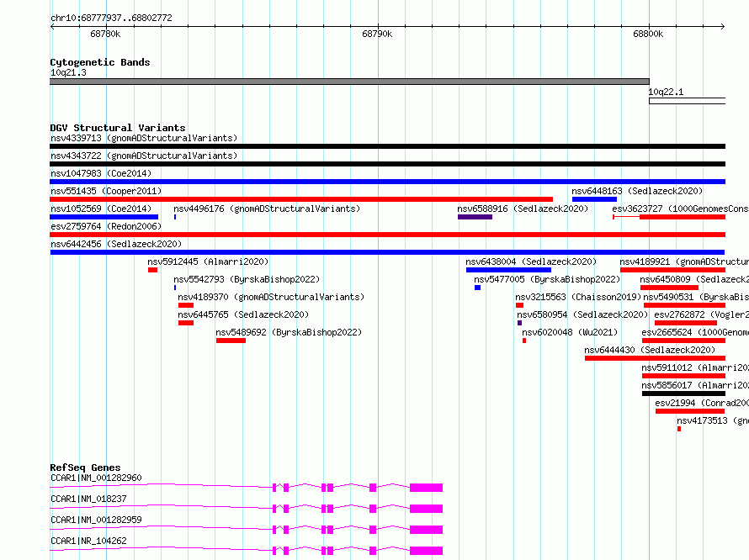Select nsv3215563 (Chaisson2019) label
Viewport: 749px width, 560px height.
[x=578, y=297]
